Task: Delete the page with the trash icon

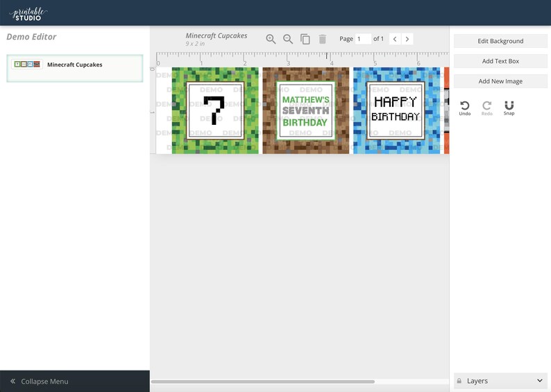Action: point(322,39)
